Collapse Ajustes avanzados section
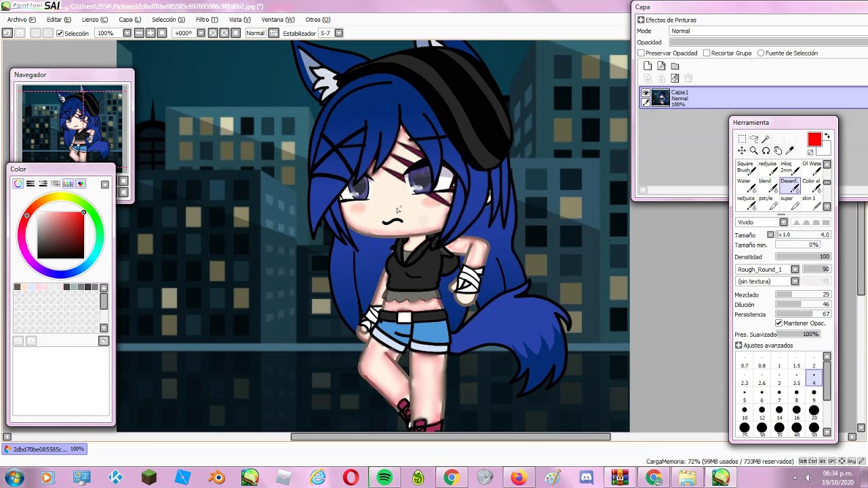 tap(738, 346)
